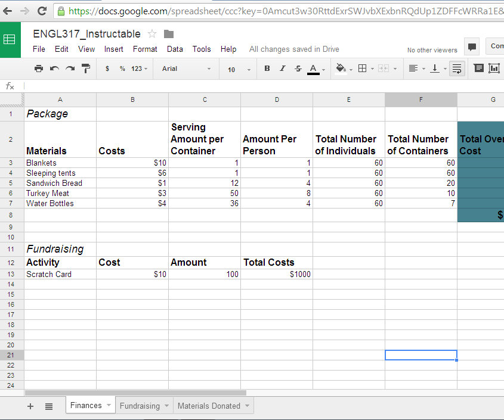The height and width of the screenshot is (420, 504).
Task: Select the $1000 total costs cell
Action: (x=277, y=274)
